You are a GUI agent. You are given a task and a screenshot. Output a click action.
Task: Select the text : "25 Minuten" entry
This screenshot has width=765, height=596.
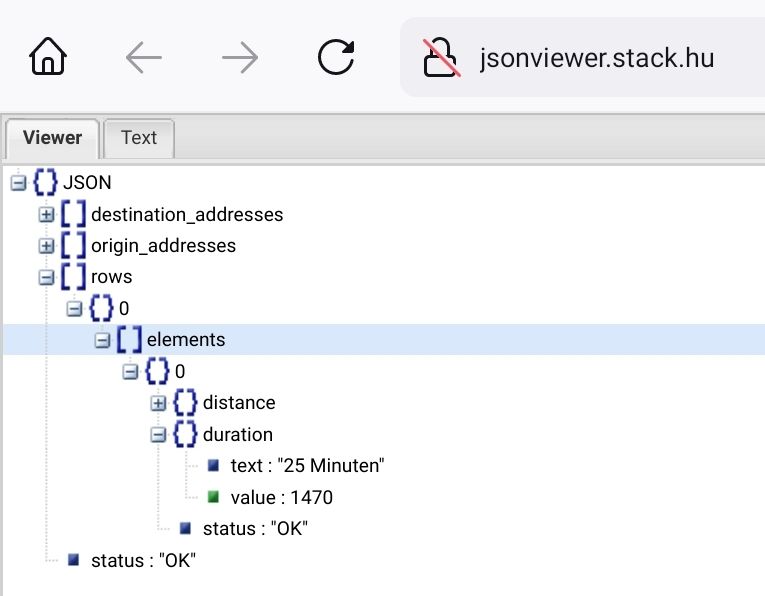[307, 466]
